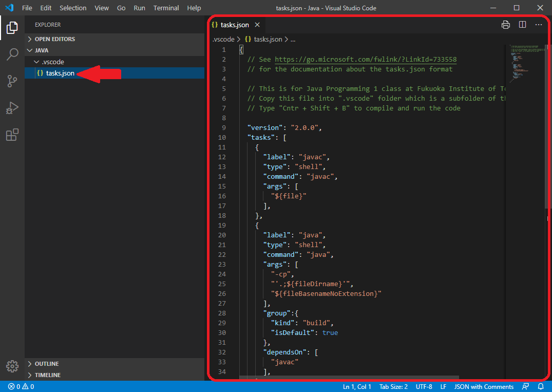Change JSON with Comments language mode
The height and width of the screenshot is (392, 552).
[x=484, y=386]
